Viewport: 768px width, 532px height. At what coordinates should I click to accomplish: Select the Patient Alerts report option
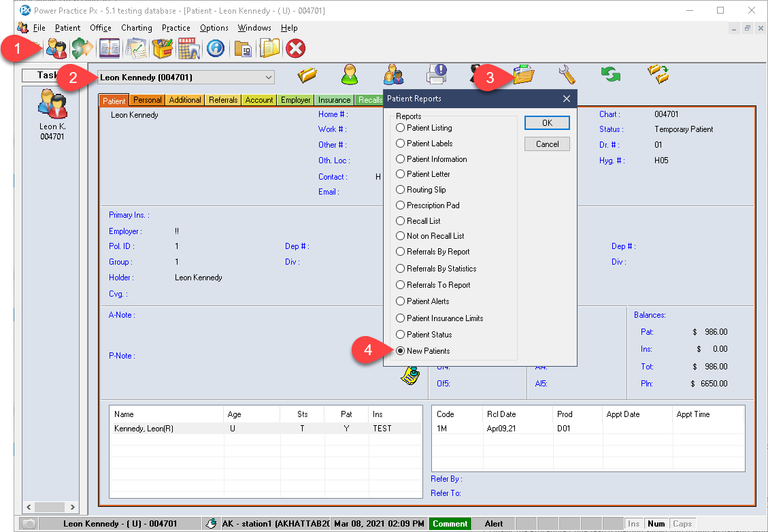(422, 301)
